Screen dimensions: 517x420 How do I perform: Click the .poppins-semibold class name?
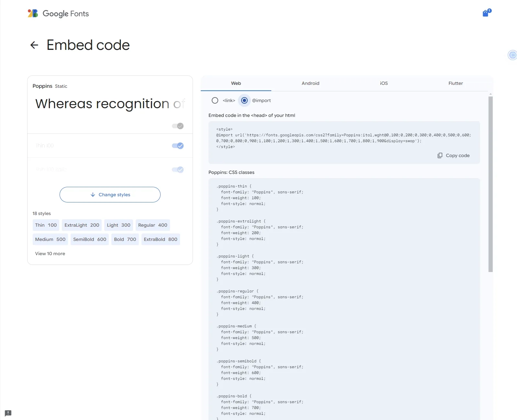coord(236,361)
